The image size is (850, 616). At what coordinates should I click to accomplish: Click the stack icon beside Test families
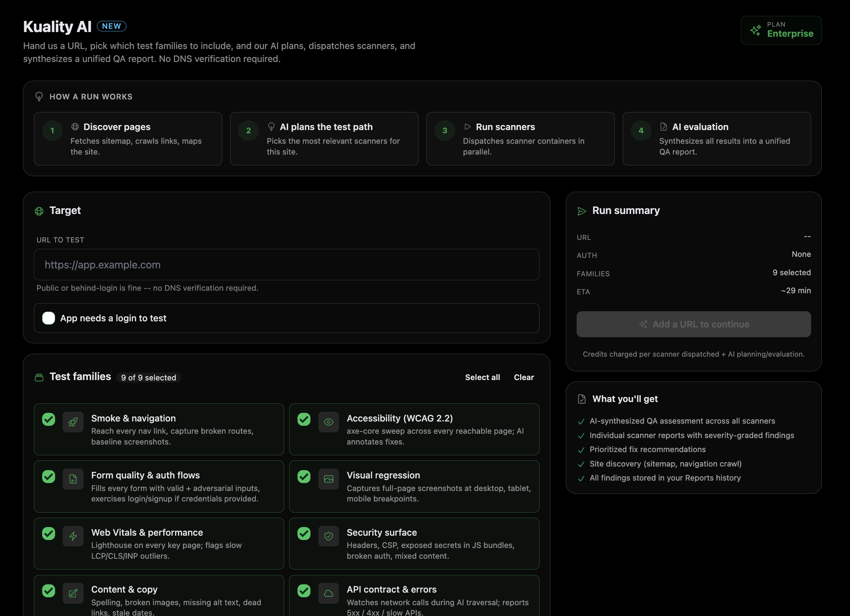point(39,377)
